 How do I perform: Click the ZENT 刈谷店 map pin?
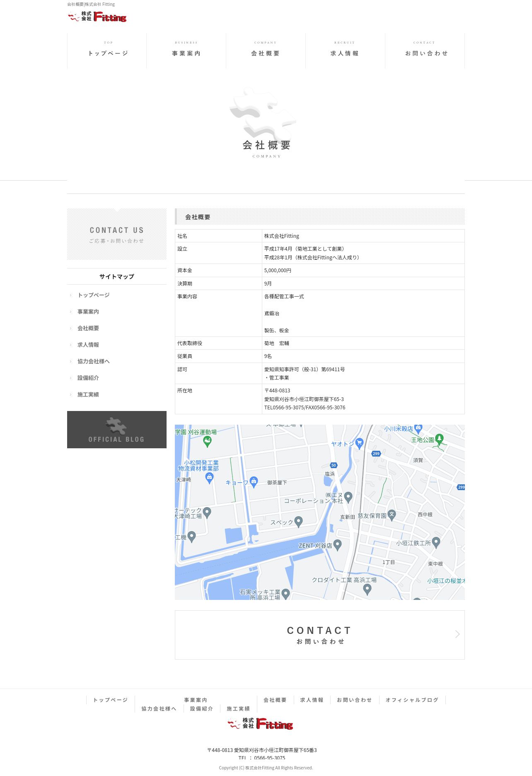pos(338,544)
